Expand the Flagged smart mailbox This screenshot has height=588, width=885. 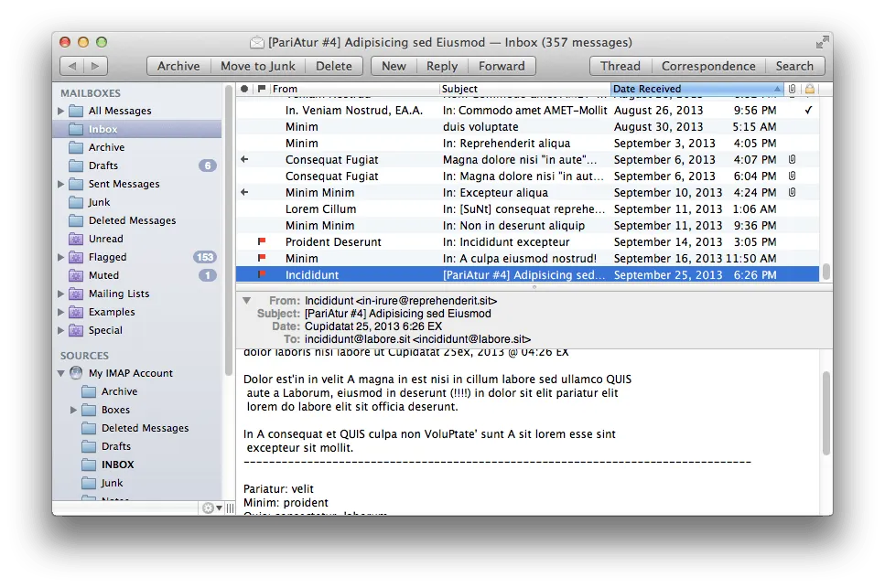[62, 257]
